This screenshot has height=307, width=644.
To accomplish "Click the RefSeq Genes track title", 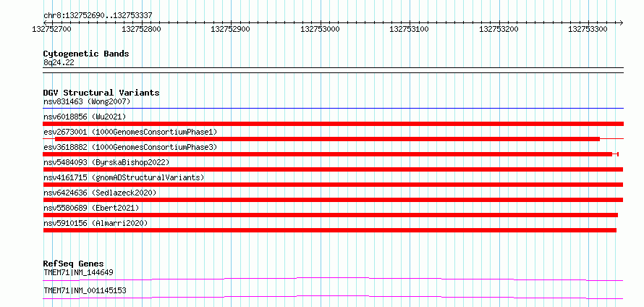I will (x=74, y=264).
